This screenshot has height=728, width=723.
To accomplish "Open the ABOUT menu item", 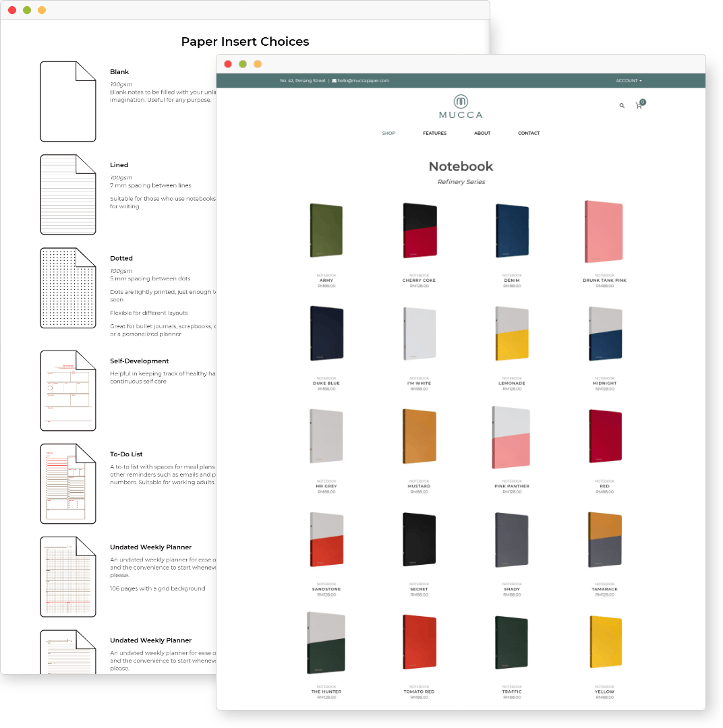I will tap(482, 133).
